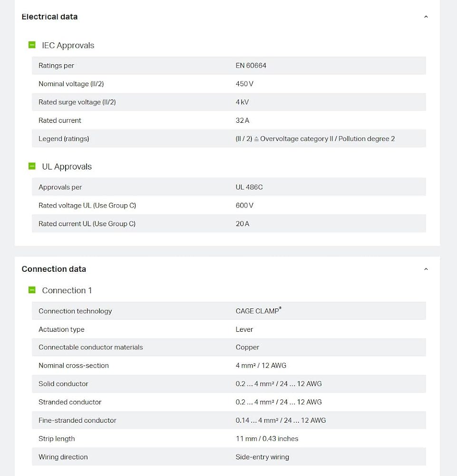Click the Strip length row label
The image size is (457, 476).
57,439
